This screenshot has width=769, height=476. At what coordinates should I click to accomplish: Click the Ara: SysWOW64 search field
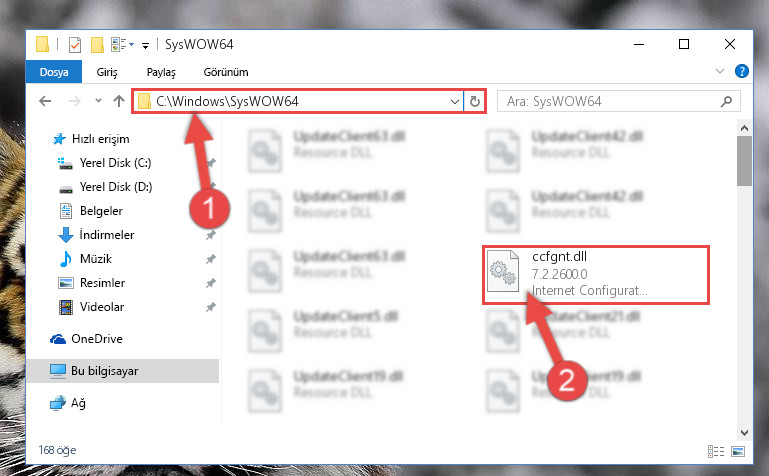[608, 101]
